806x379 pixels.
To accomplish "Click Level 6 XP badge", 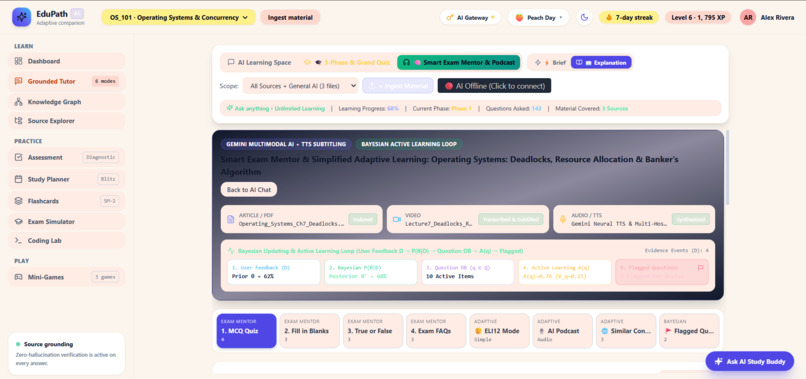I will 698,17.
